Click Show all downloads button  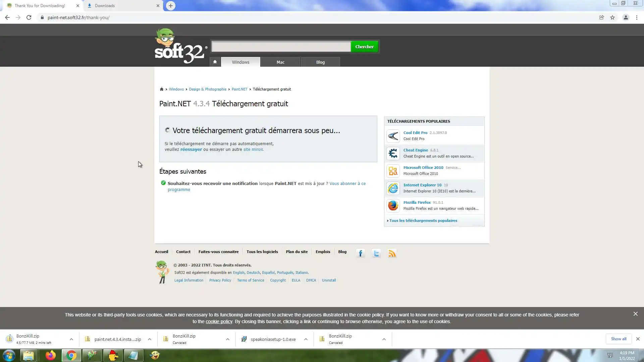click(x=618, y=339)
